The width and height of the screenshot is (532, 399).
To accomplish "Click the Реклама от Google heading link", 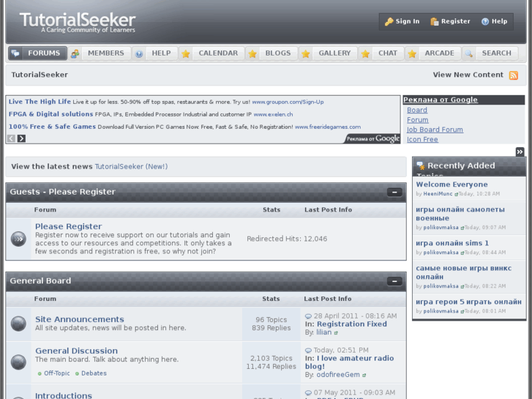I will (441, 100).
